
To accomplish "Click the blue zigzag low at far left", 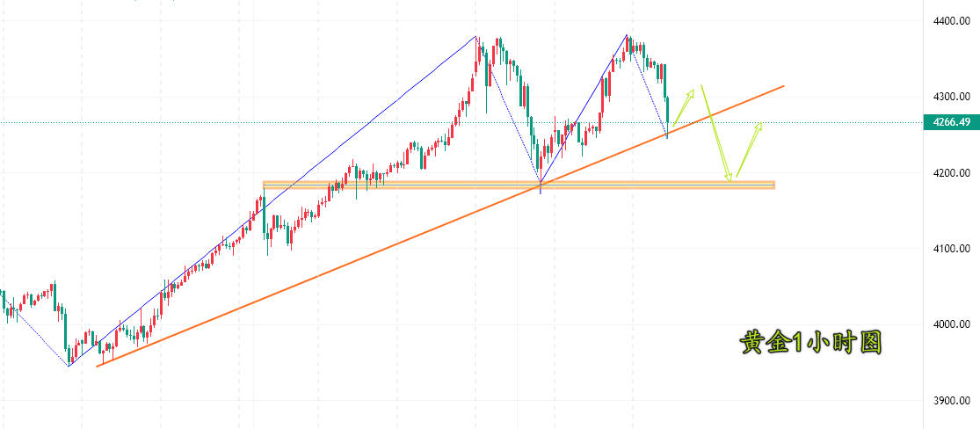I will [x=69, y=366].
